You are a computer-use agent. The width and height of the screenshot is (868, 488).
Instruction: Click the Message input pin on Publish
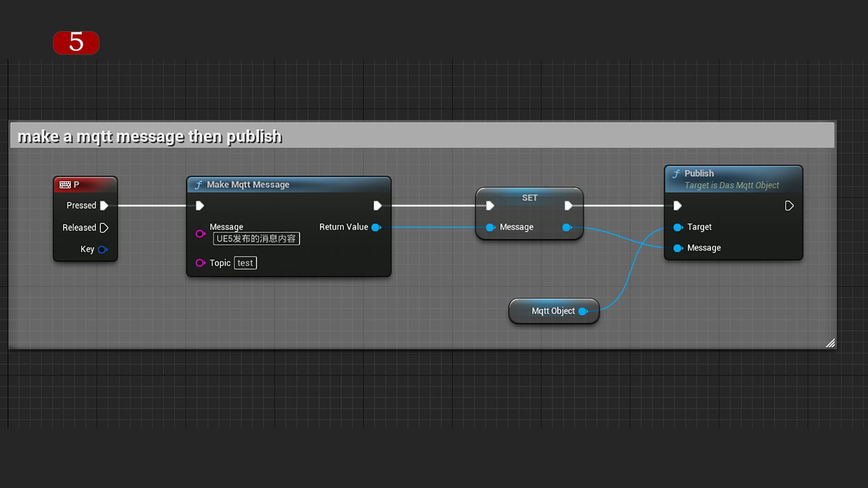[678, 248]
